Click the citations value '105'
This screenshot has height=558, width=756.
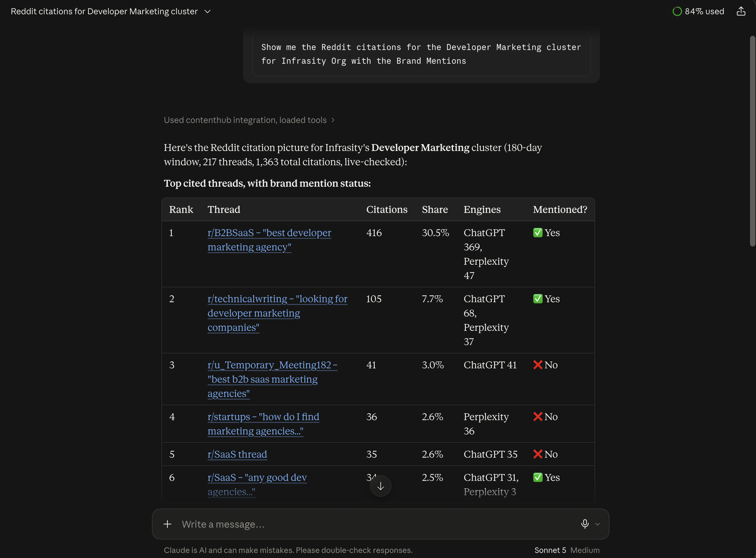[374, 299]
